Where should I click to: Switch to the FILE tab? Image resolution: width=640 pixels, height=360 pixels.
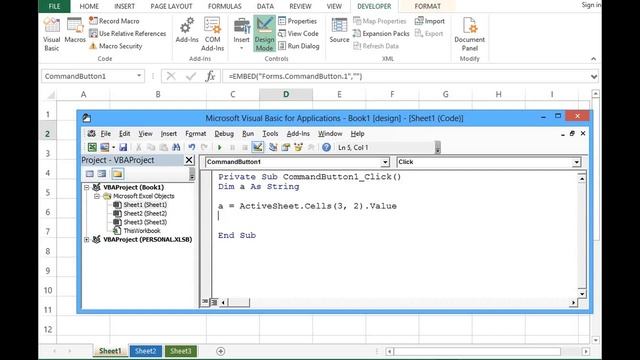pyautogui.click(x=54, y=6)
